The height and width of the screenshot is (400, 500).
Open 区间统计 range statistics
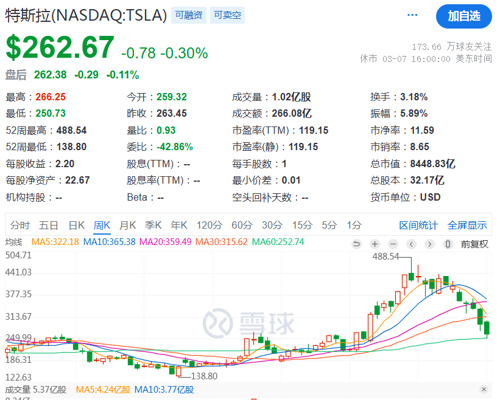pyautogui.click(x=418, y=225)
